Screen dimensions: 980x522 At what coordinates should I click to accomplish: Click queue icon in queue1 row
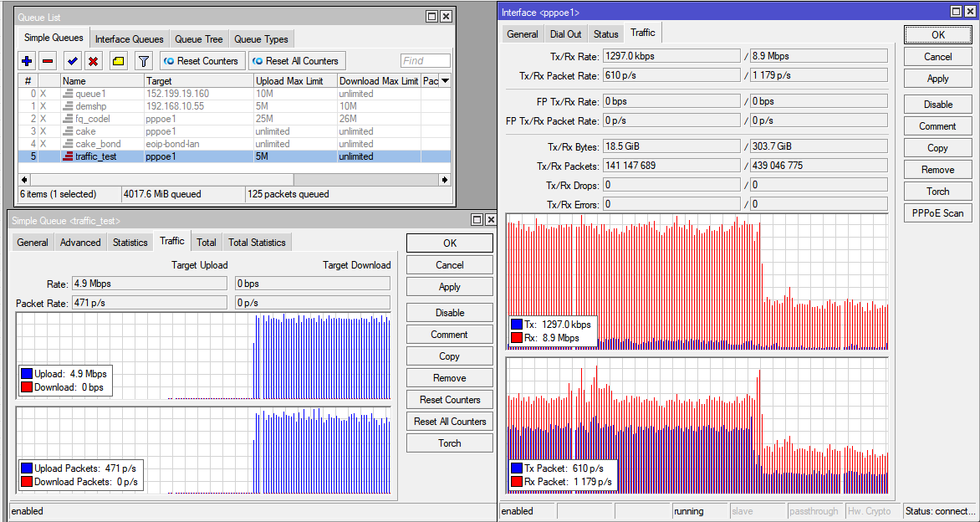click(x=69, y=94)
